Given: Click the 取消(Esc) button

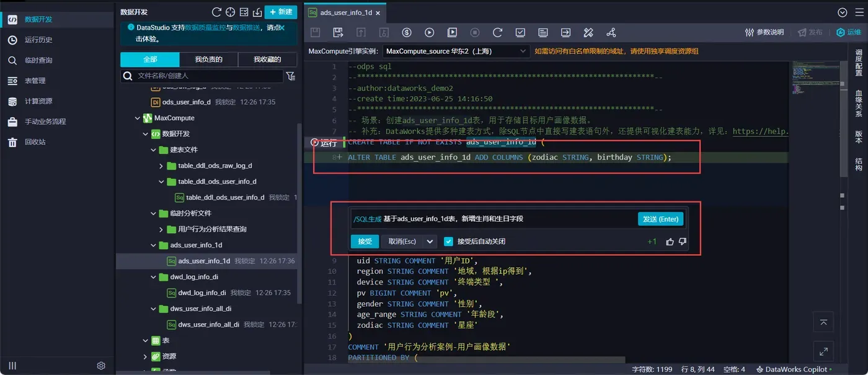Looking at the screenshot, I should pyautogui.click(x=402, y=241).
